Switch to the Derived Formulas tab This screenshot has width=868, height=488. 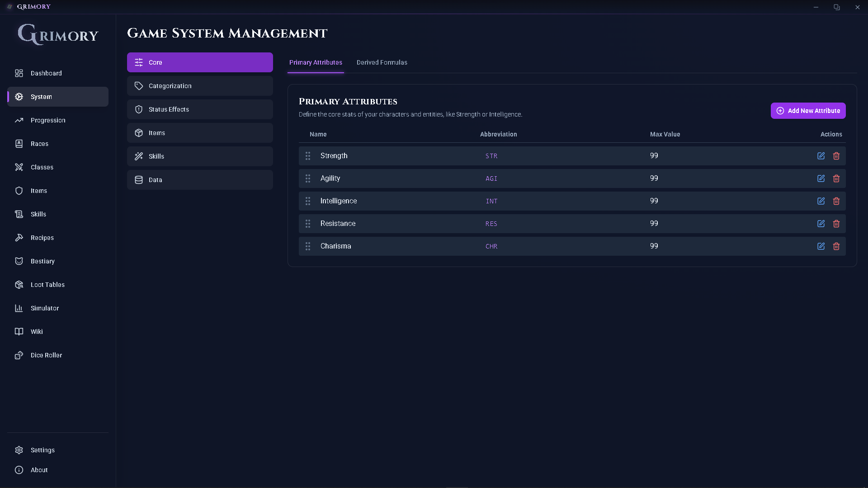coord(382,62)
